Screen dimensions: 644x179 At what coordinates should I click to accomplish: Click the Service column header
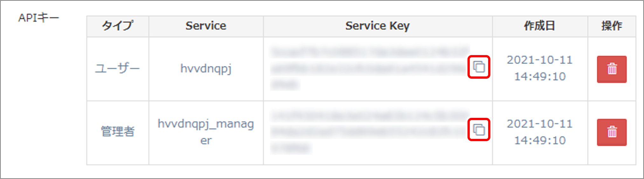tap(206, 26)
